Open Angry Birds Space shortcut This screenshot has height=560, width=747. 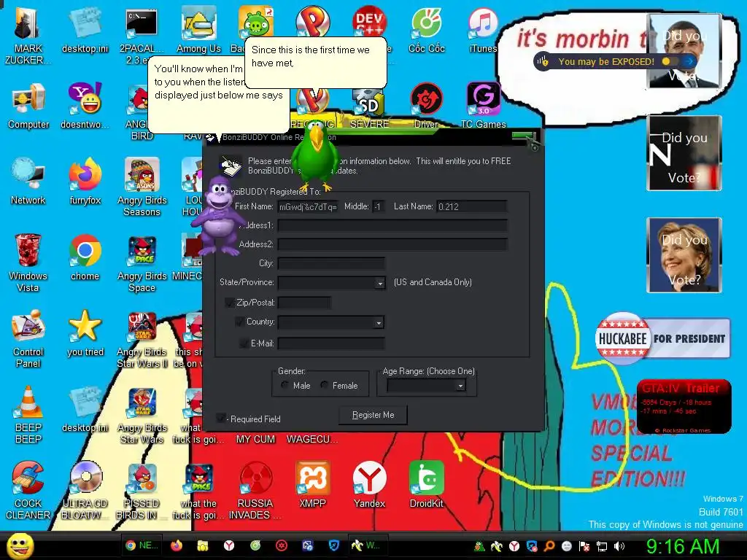142,263
